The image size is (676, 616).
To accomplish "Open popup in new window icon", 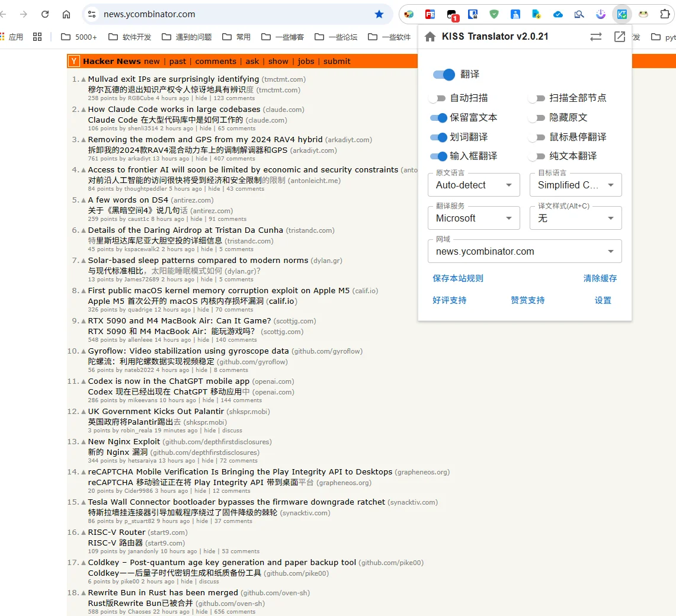I will tap(620, 37).
